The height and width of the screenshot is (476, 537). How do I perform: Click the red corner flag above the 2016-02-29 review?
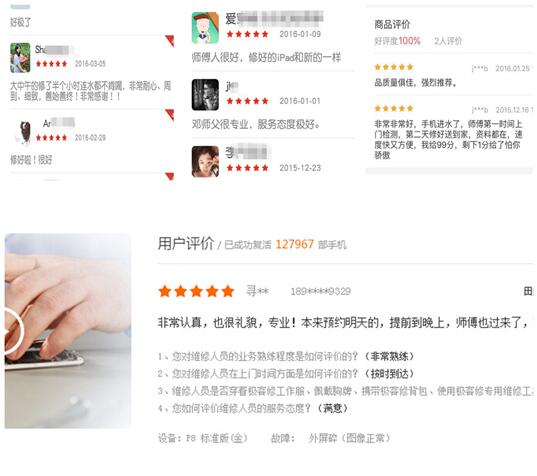(170, 115)
